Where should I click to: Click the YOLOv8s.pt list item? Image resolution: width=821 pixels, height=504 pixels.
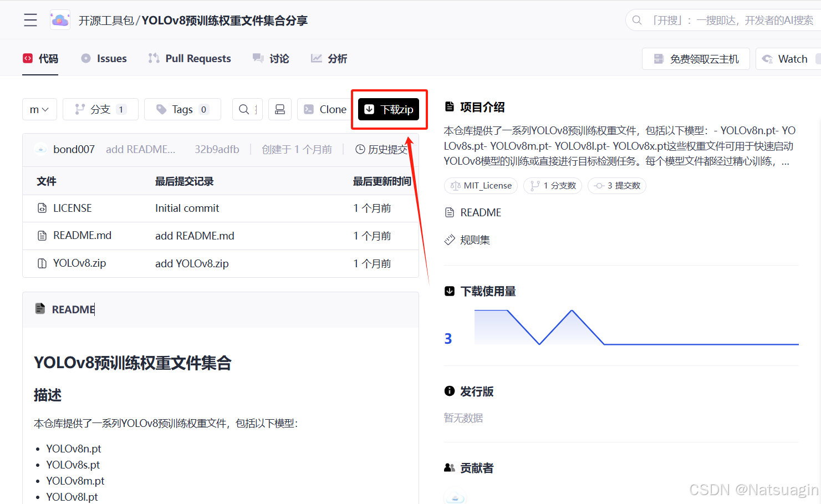tap(73, 465)
